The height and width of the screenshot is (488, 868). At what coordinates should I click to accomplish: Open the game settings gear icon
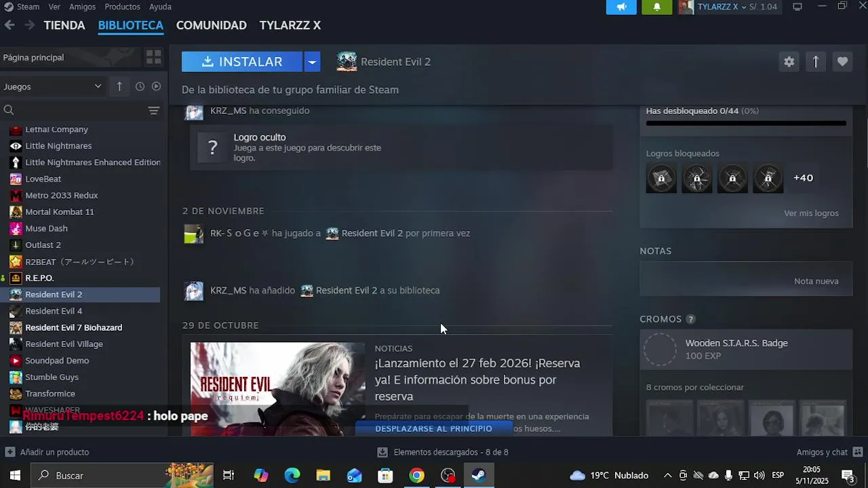[789, 62]
